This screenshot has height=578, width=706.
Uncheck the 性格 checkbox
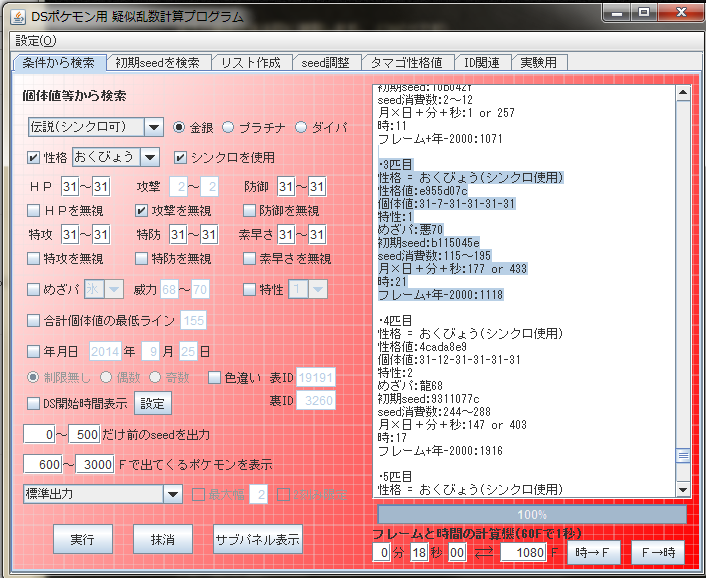click(x=33, y=158)
